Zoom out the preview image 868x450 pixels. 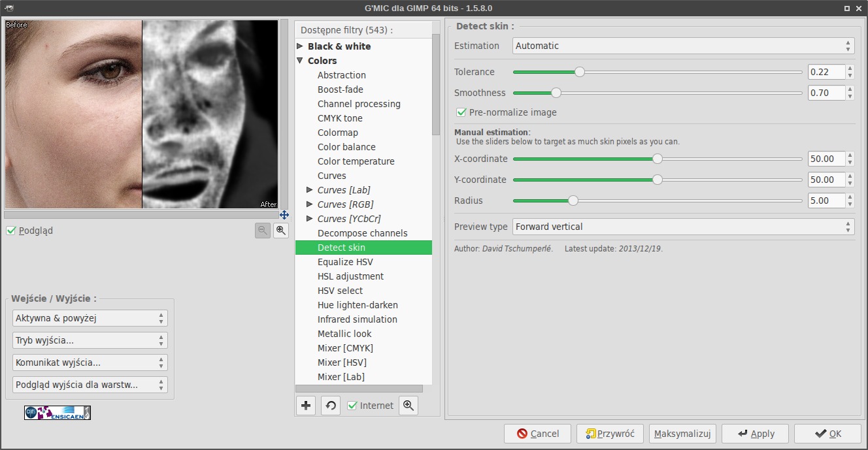[x=262, y=230]
